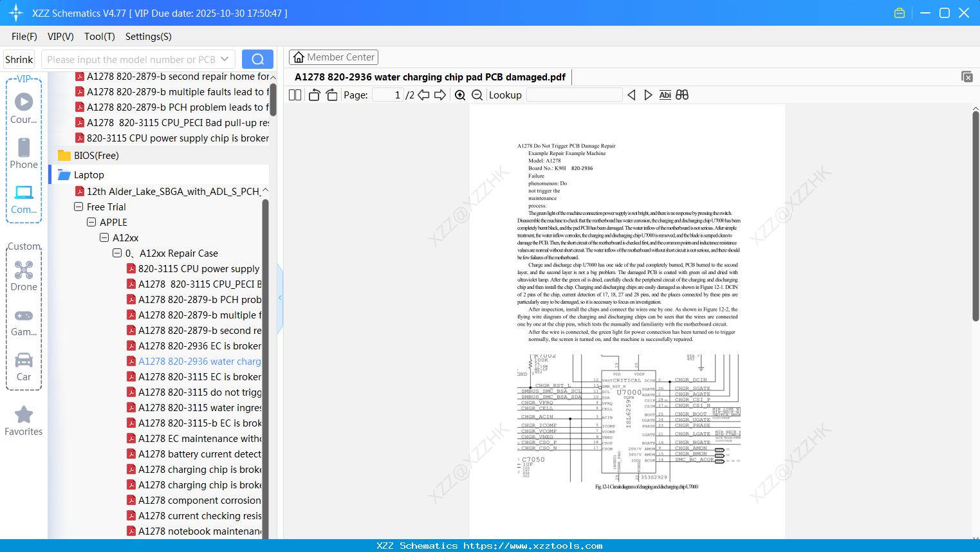The width and height of the screenshot is (980, 552).
Task: Pop out the document viewer window
Action: click(967, 77)
